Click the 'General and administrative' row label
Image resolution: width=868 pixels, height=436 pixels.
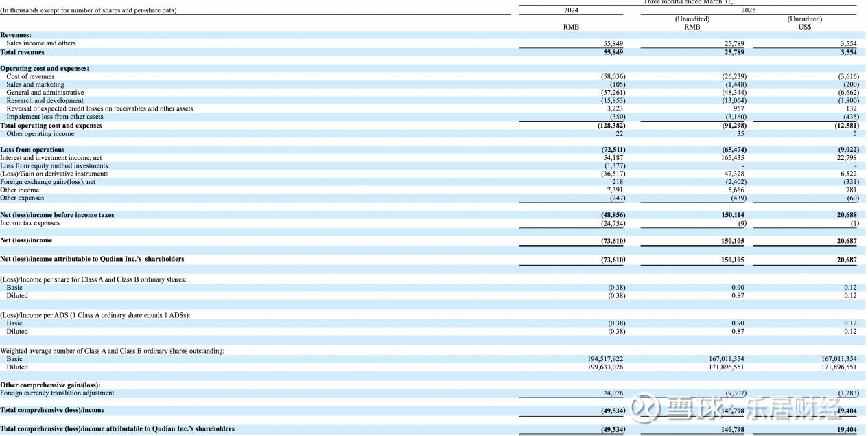pos(45,93)
